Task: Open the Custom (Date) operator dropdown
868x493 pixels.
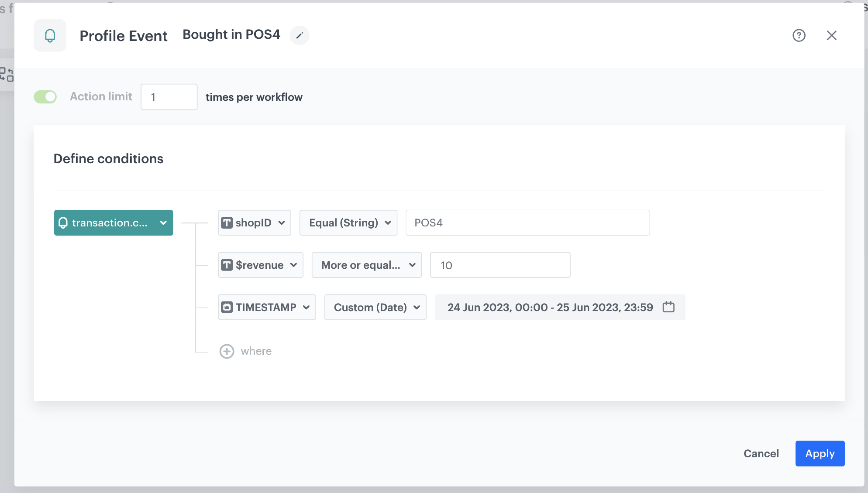Action: [x=375, y=307]
